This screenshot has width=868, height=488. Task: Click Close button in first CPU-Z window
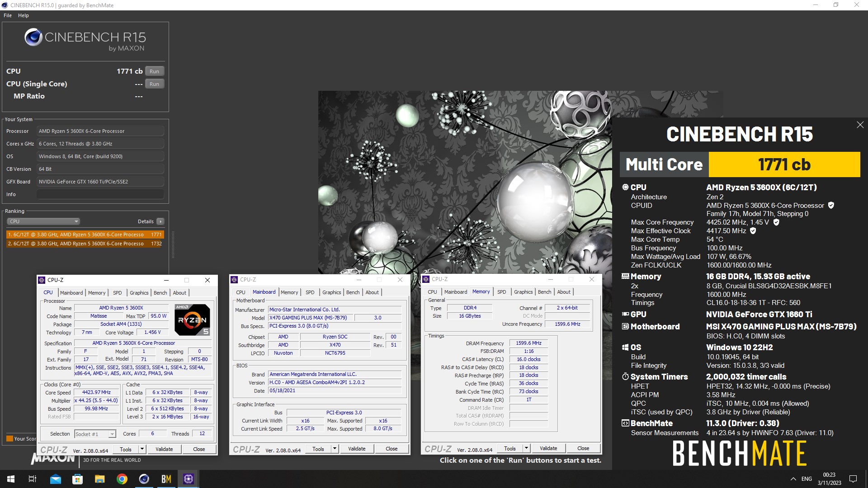pos(199,449)
